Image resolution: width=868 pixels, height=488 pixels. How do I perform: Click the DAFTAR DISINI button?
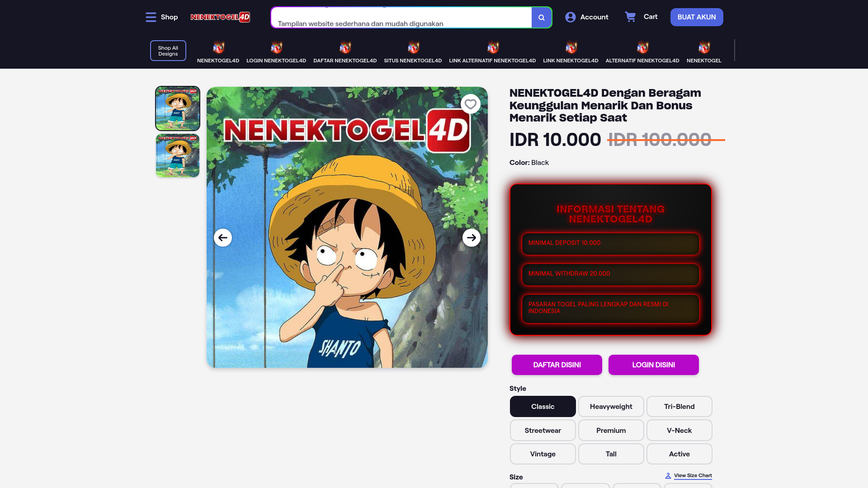click(x=557, y=365)
